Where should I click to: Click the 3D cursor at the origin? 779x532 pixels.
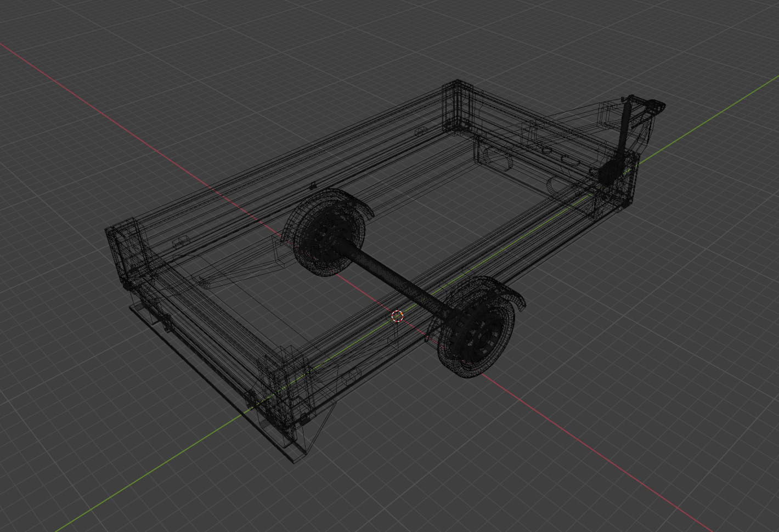(398, 316)
